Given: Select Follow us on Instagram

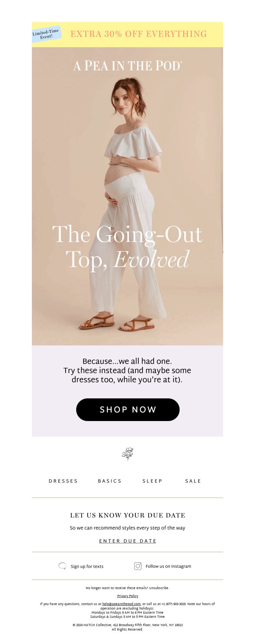Looking at the screenshot, I should coord(168,566).
